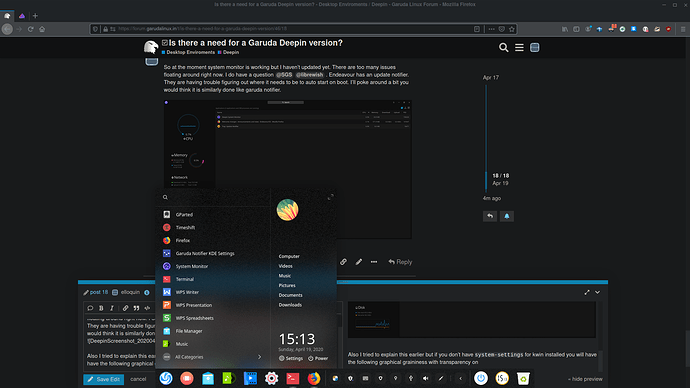Open the Videos folder shortcut
The width and height of the screenshot is (690, 388).
[x=285, y=266]
